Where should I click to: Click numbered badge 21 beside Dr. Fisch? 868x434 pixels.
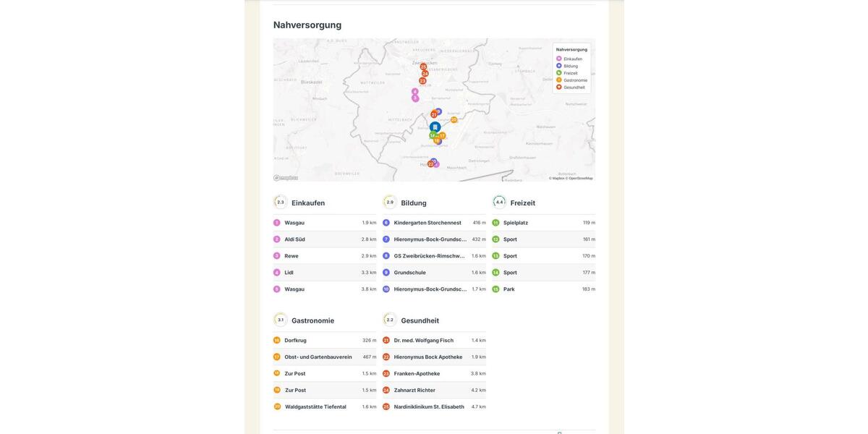(x=386, y=341)
